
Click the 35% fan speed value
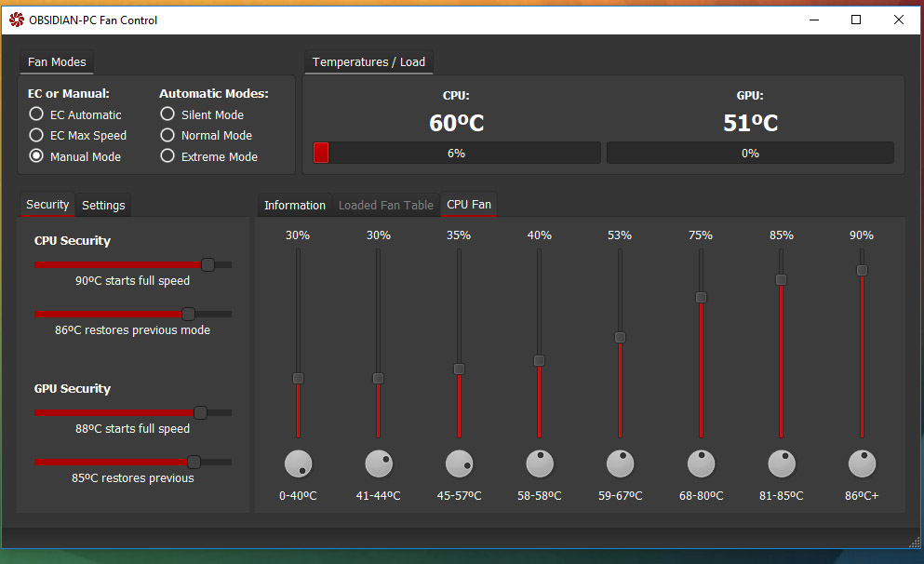pos(459,235)
